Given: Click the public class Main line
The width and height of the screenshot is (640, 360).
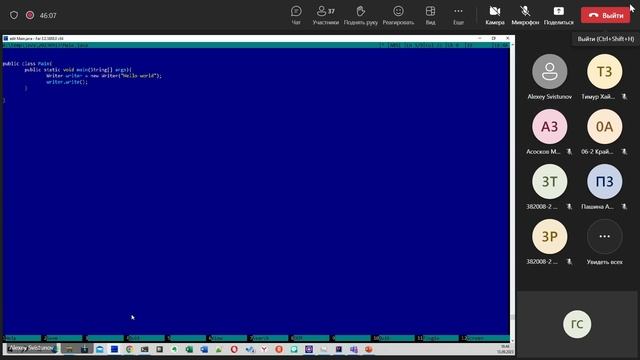Looking at the screenshot, I should point(27,64).
